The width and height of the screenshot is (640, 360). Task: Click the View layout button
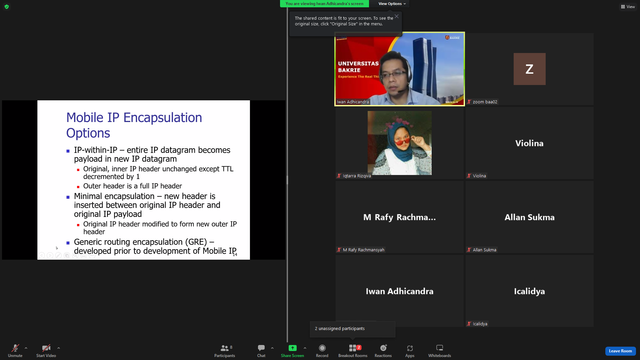[x=628, y=7]
